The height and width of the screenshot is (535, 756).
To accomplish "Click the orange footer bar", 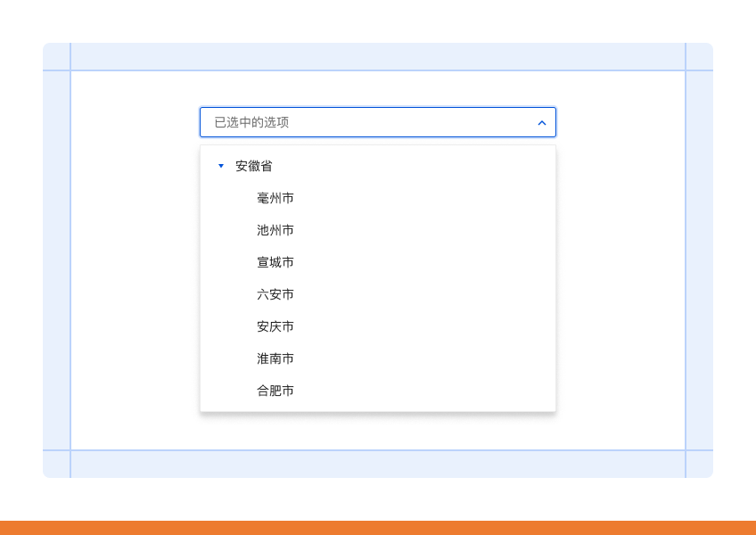I will (378, 528).
